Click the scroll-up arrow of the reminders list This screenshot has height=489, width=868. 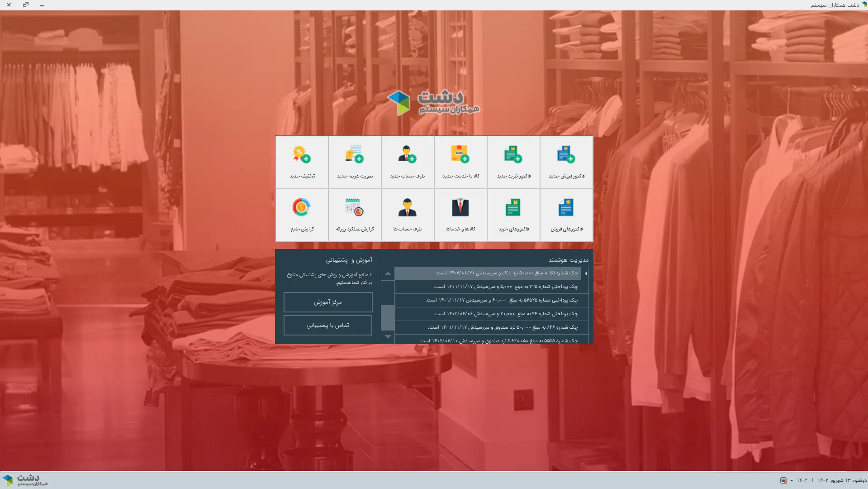(x=388, y=273)
